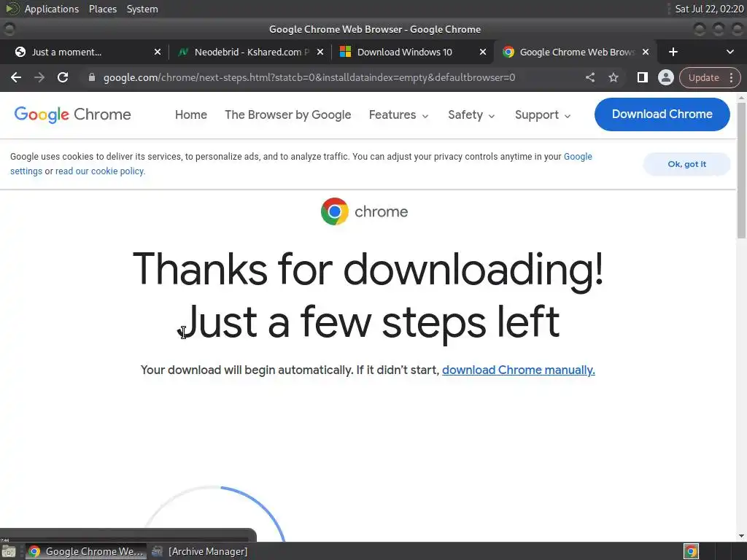Open The Browser by Google page
The image size is (747, 560).
point(287,114)
